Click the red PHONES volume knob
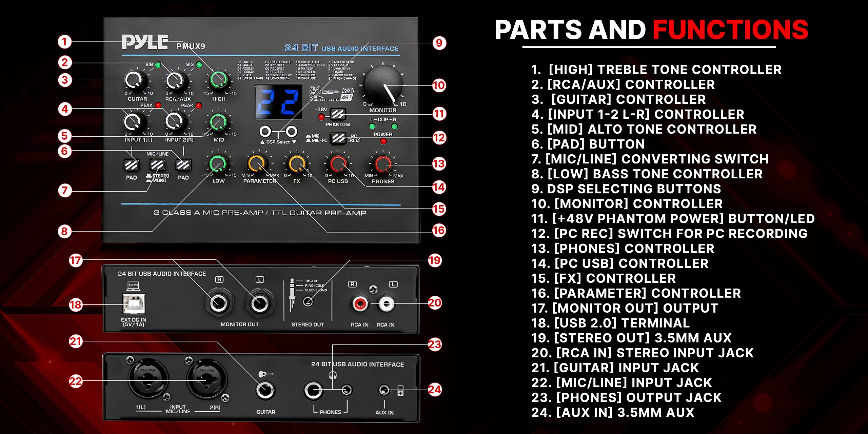 point(383,164)
